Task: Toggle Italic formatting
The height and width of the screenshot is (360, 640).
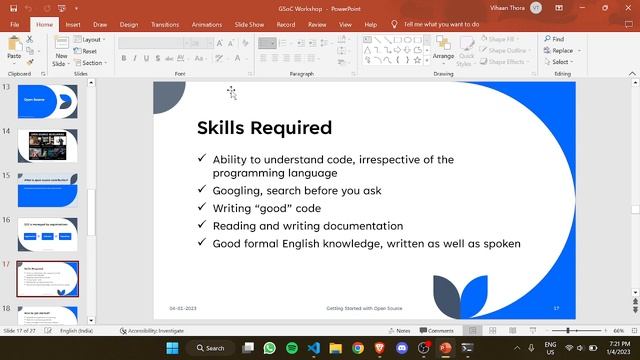Action: [x=135, y=58]
